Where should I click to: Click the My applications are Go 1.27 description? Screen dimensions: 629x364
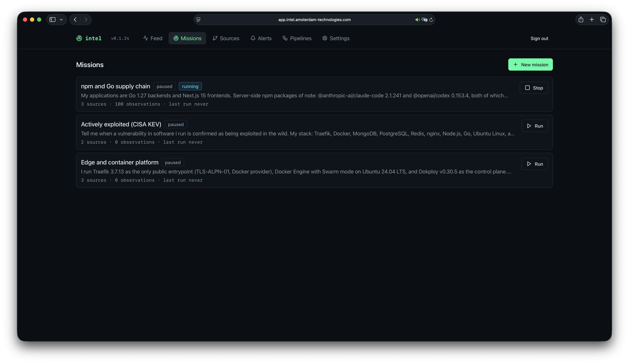[294, 96]
